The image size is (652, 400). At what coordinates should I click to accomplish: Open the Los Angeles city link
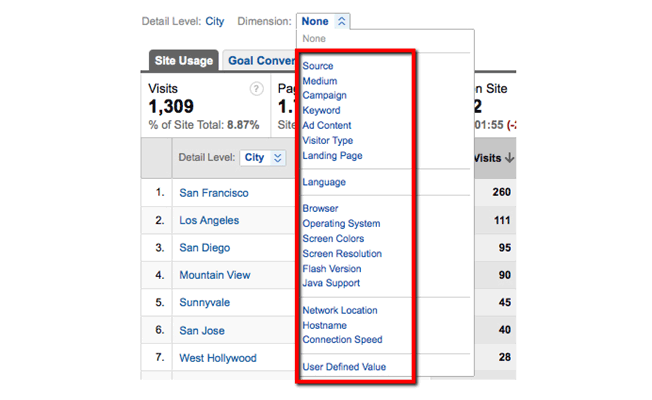tap(209, 220)
